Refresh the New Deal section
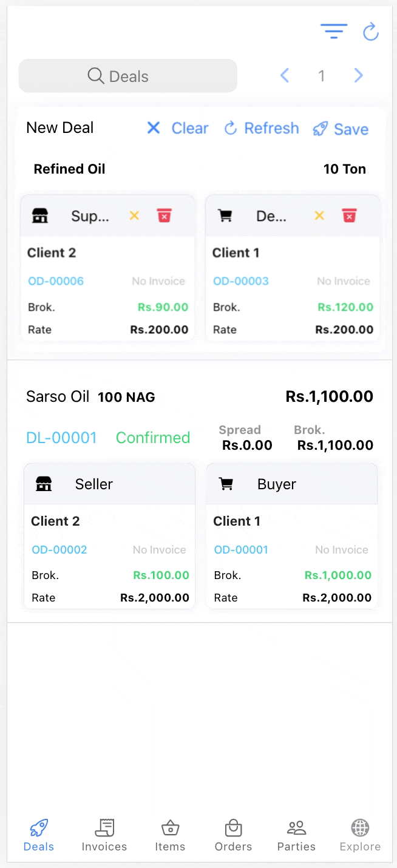Viewport: 397px width, 868px height. [x=261, y=128]
